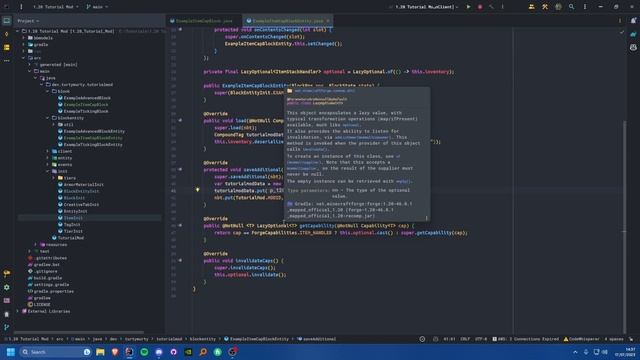Open the build tools hammer icon

pyautogui.click(x=545, y=7)
